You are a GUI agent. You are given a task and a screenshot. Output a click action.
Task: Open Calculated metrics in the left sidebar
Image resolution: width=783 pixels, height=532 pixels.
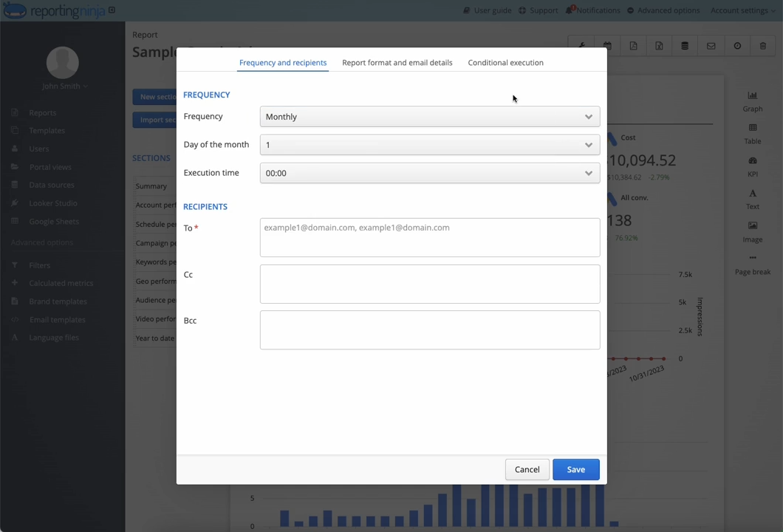point(61,283)
